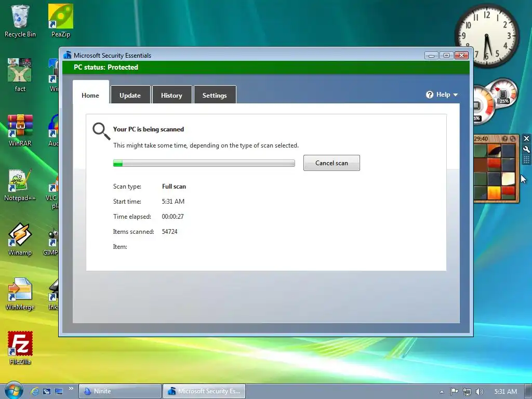Image resolution: width=532 pixels, height=399 pixels.
Task: Click the yellow-orange puzzle tile
Action: (x=494, y=193)
